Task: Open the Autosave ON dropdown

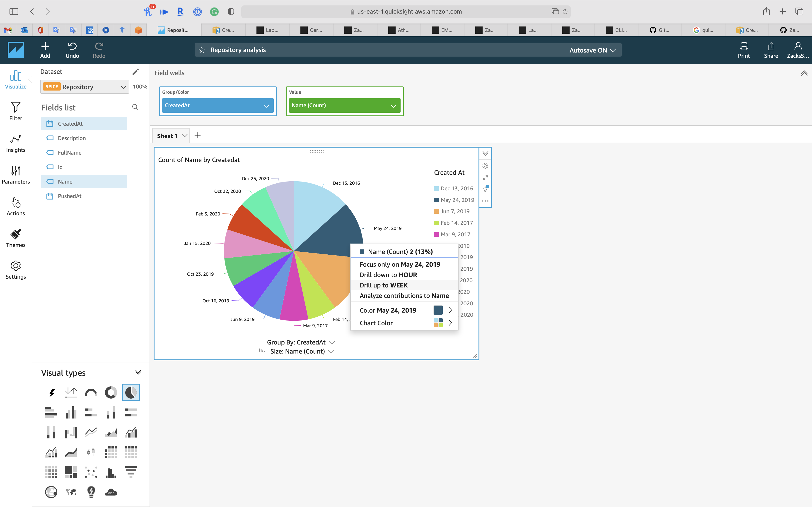Action: (x=592, y=50)
